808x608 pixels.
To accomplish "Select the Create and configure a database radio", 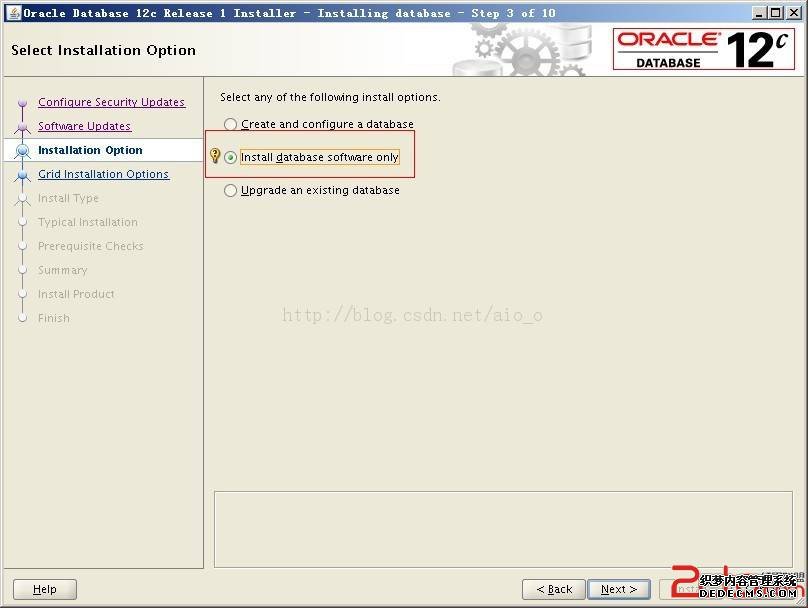I will point(231,125).
